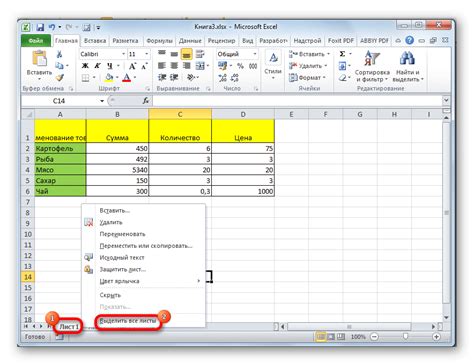474x364 pixels.
Task: Choose Переименовать in the context menu
Action: coord(122,234)
